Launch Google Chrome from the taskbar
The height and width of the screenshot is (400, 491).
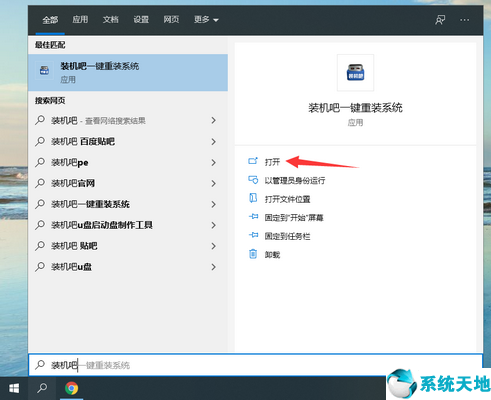71,388
